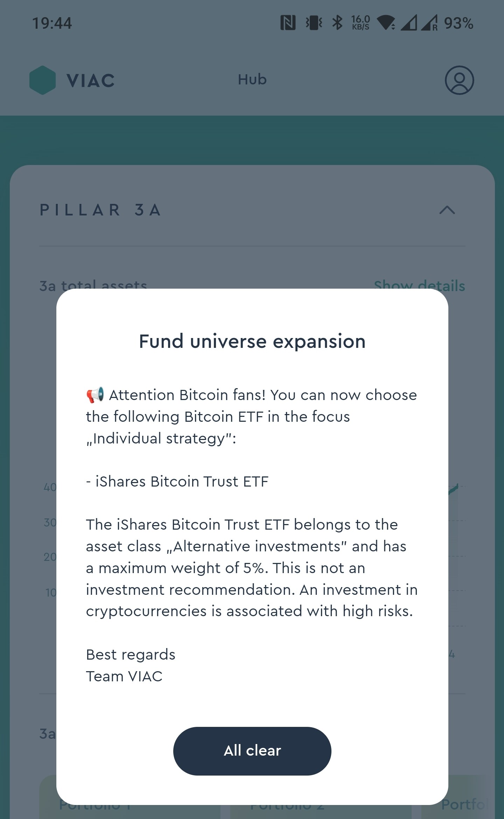The image size is (504, 819).
Task: Tap the clock showing 19:44
Action: click(52, 23)
